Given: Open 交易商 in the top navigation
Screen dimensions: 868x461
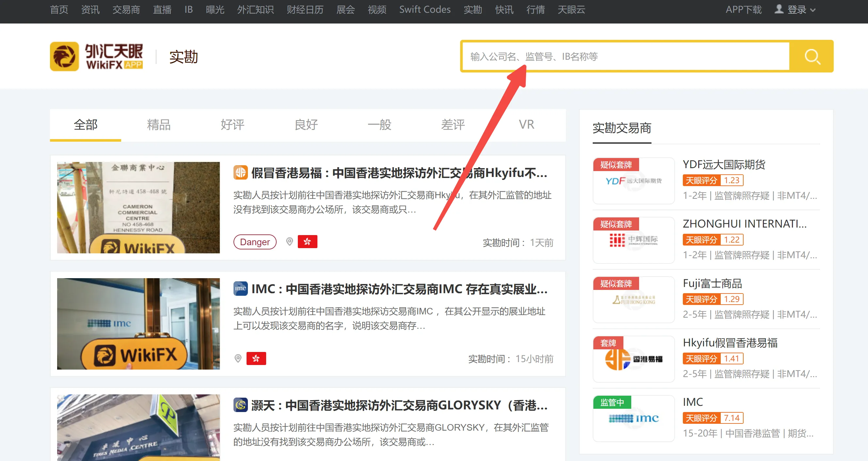Looking at the screenshot, I should 126,9.
